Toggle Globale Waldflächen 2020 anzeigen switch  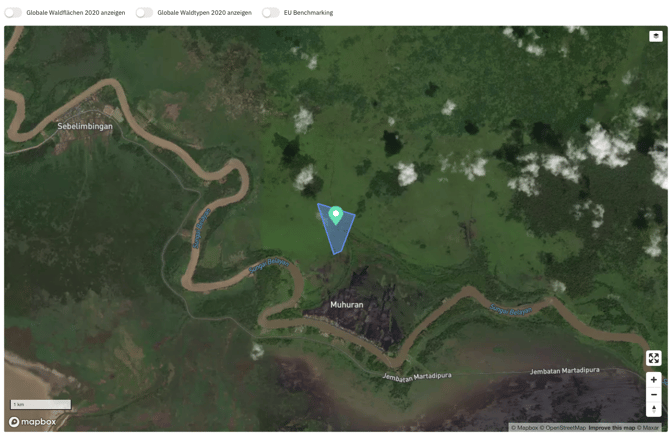(13, 13)
